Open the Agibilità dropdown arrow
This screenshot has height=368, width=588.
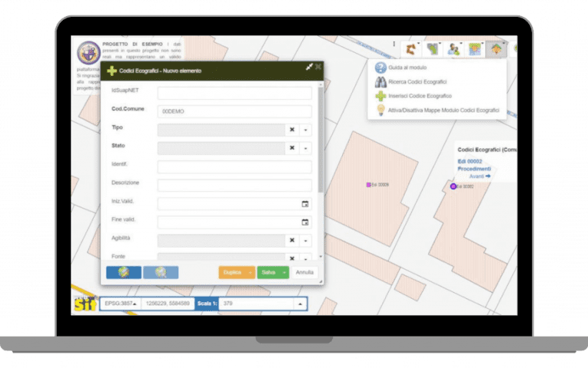305,241
